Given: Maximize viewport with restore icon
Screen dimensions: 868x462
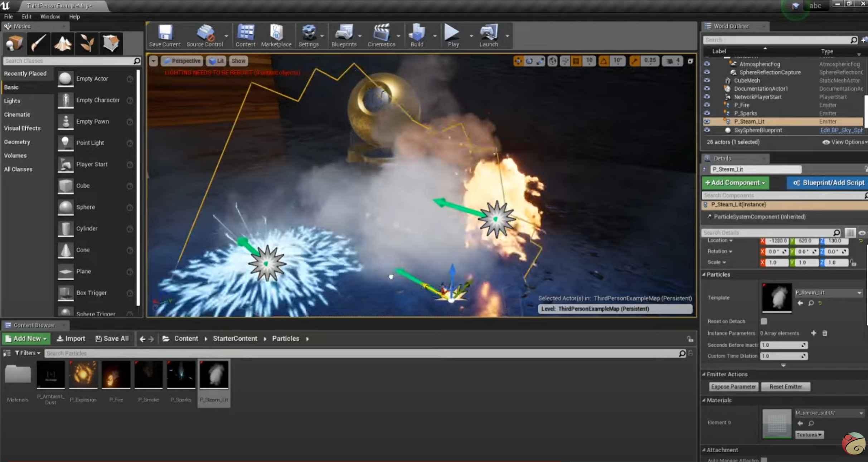Looking at the screenshot, I should tap(690, 61).
